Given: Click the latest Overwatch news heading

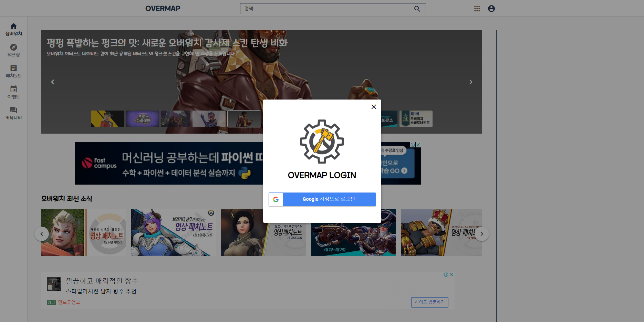Looking at the screenshot, I should tap(67, 199).
